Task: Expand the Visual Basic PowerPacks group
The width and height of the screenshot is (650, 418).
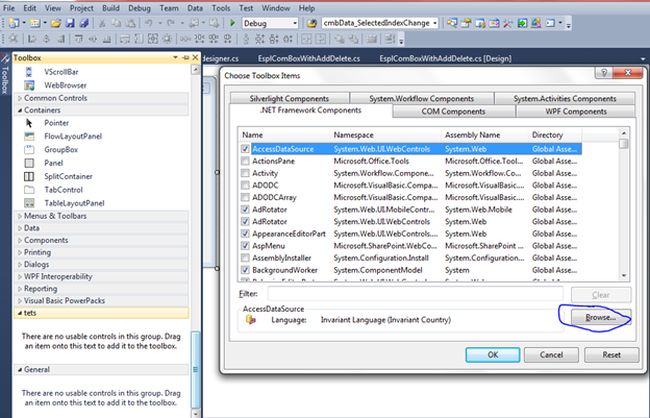Action: pyautogui.click(x=19, y=301)
